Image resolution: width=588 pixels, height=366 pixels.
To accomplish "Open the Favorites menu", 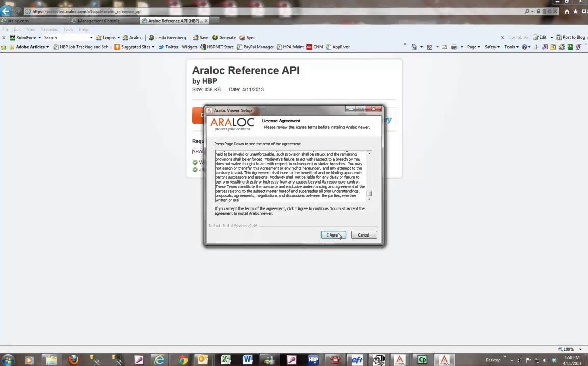I will click(49, 29).
